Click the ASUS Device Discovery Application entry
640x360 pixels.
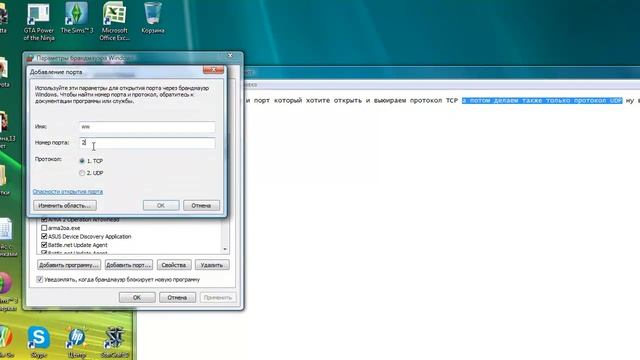(x=89, y=236)
